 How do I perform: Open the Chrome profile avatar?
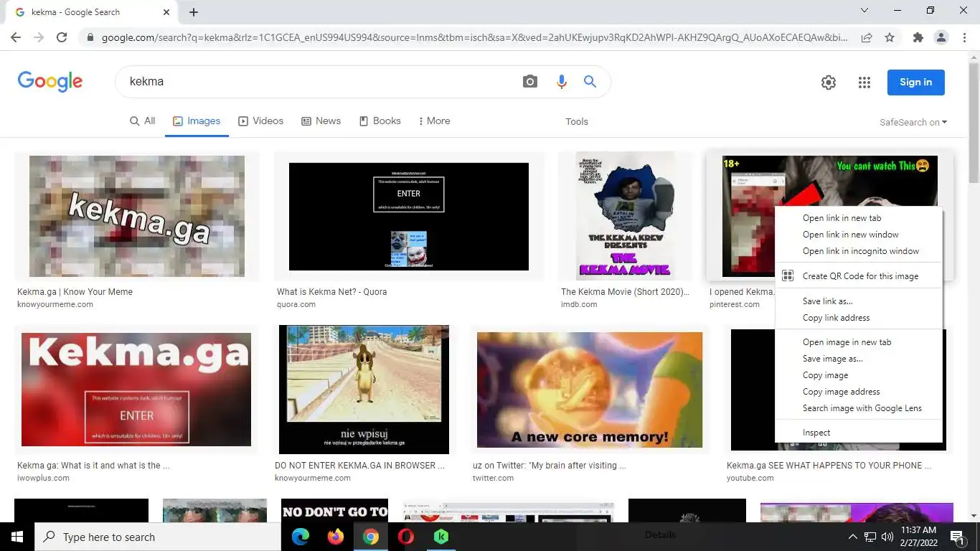[x=941, y=37]
